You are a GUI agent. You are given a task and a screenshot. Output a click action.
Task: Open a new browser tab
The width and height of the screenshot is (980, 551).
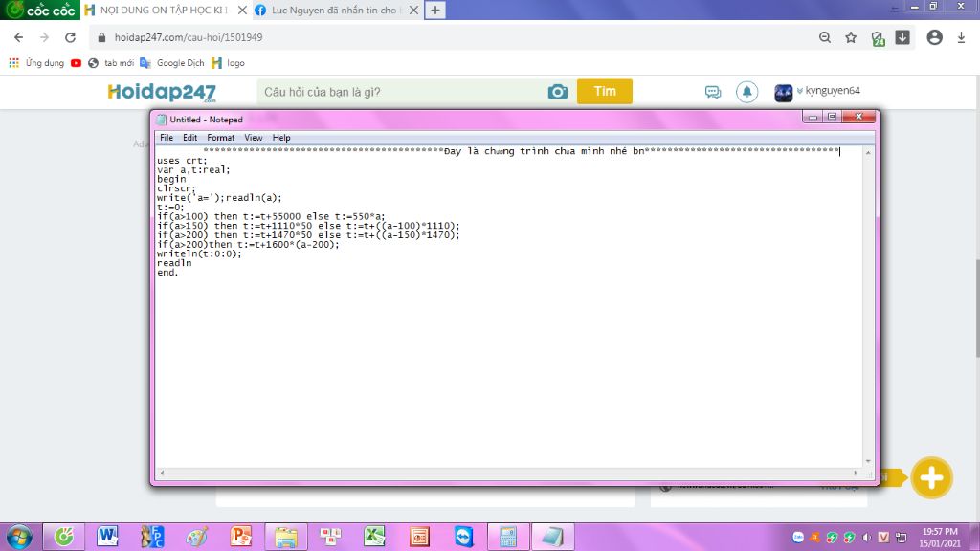point(435,10)
